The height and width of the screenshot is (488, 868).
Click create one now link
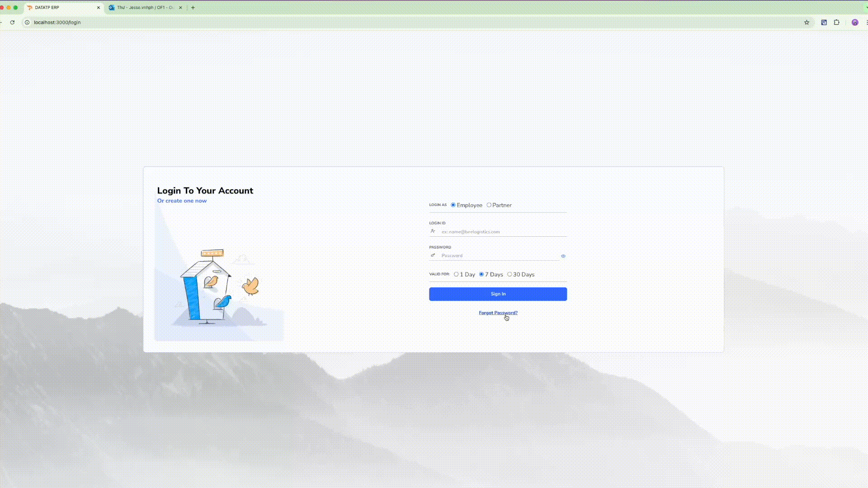tap(182, 201)
